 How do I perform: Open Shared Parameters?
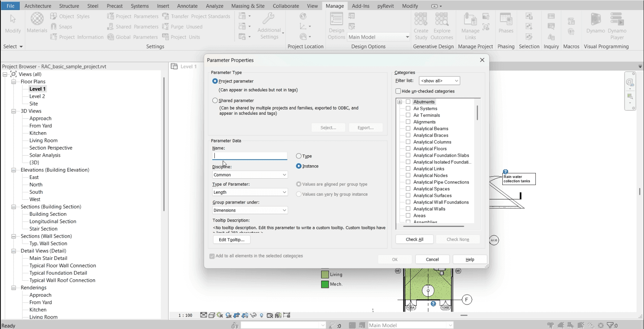click(133, 27)
